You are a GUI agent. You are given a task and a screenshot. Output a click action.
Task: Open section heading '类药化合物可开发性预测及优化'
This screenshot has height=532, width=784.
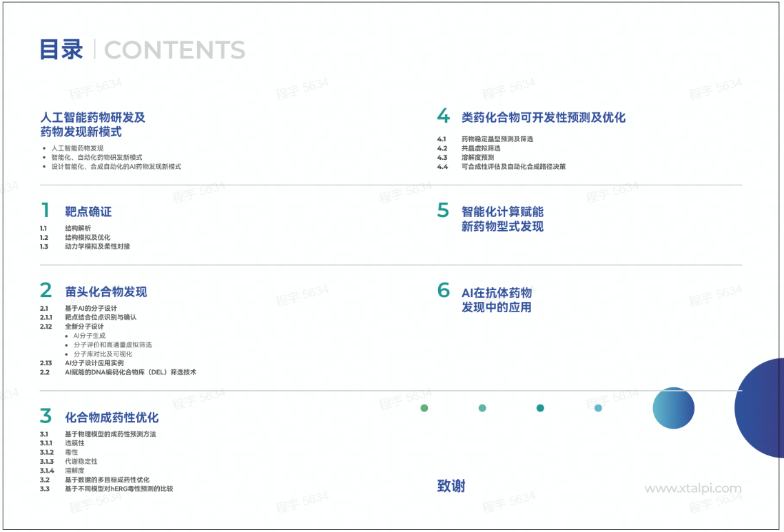[544, 117]
